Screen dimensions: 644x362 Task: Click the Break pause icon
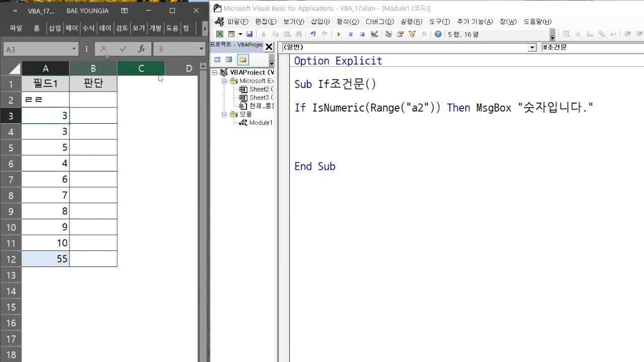click(351, 34)
